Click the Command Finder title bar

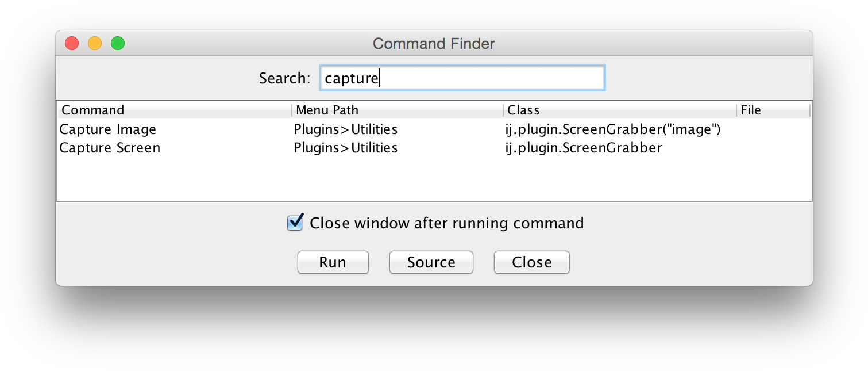pos(433,43)
